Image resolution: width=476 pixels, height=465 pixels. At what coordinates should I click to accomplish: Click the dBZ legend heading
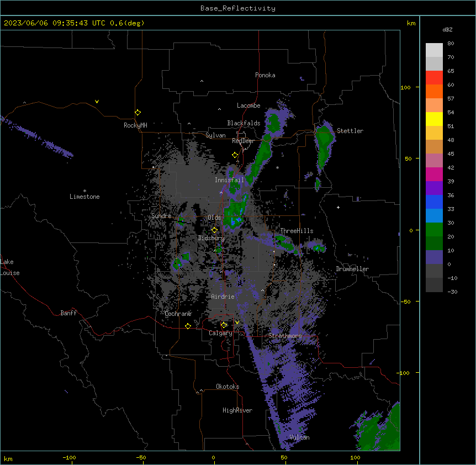point(447,30)
